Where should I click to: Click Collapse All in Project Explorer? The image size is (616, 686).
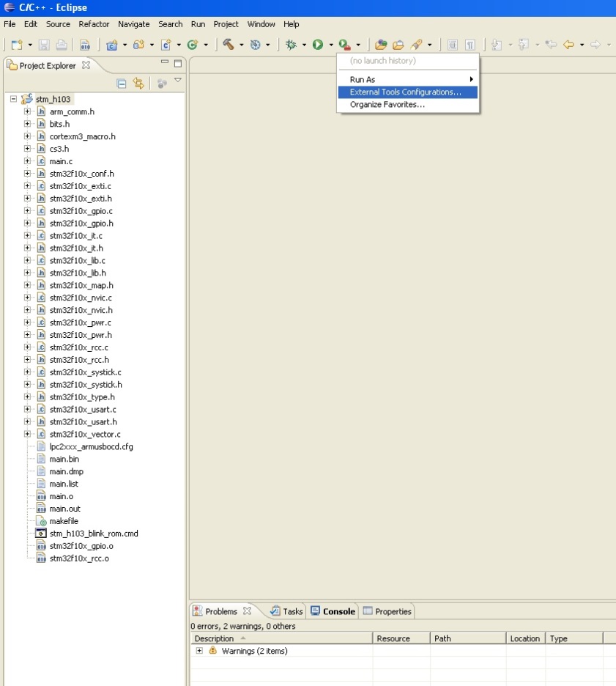122,84
